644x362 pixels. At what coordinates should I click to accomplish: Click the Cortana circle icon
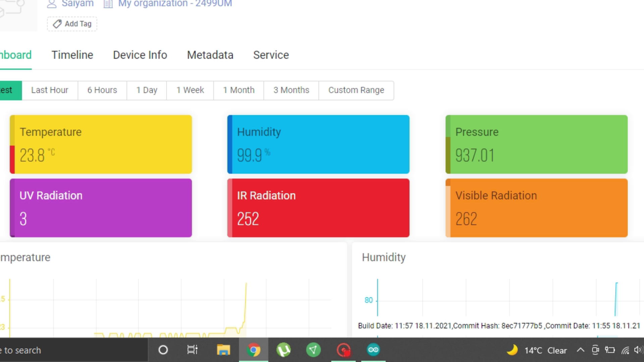tap(163, 350)
